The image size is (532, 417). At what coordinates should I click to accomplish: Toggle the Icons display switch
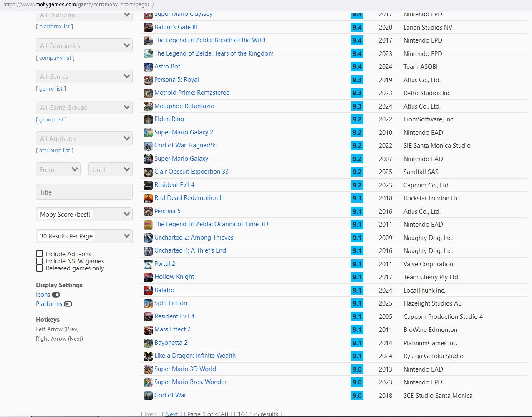coord(56,295)
